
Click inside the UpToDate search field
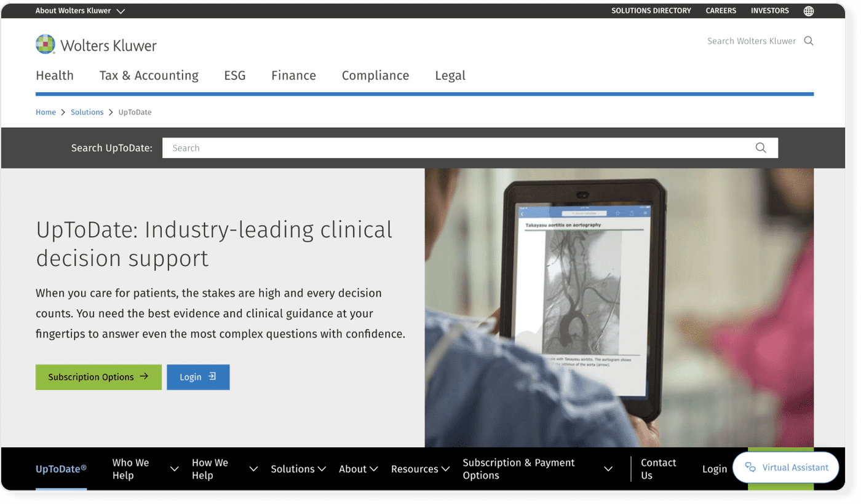(369, 148)
